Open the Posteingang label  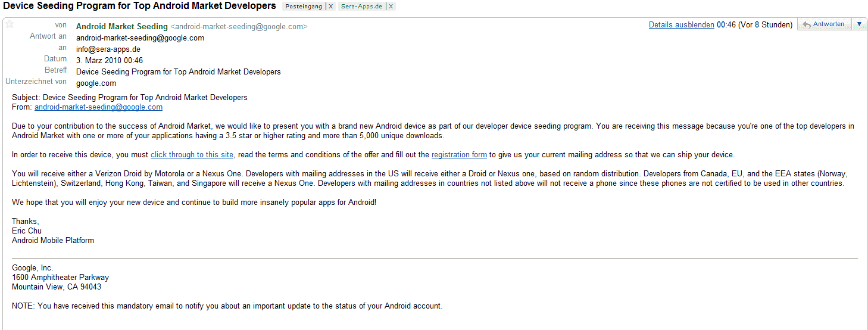304,7
